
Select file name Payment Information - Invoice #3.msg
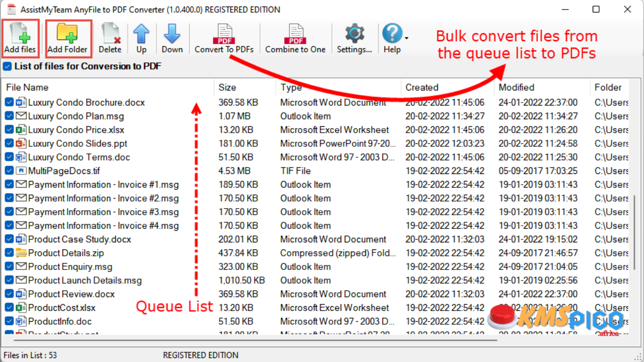[103, 212]
